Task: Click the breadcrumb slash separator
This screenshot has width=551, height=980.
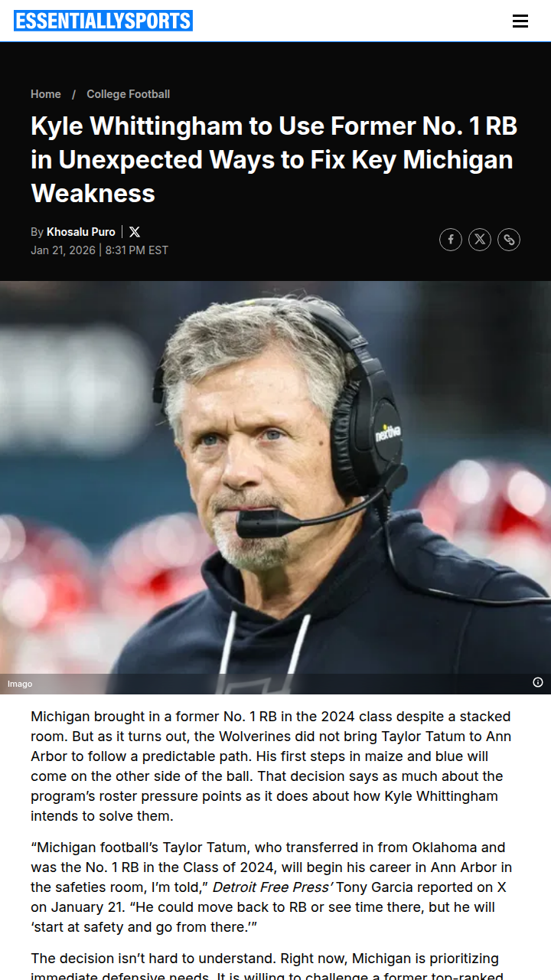Action: click(x=74, y=94)
